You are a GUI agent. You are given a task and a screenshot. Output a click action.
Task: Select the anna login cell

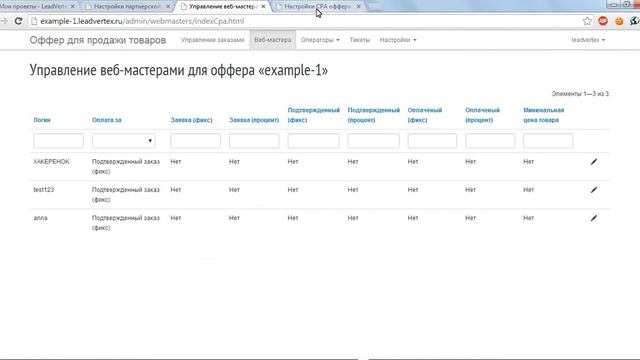[x=40, y=218]
